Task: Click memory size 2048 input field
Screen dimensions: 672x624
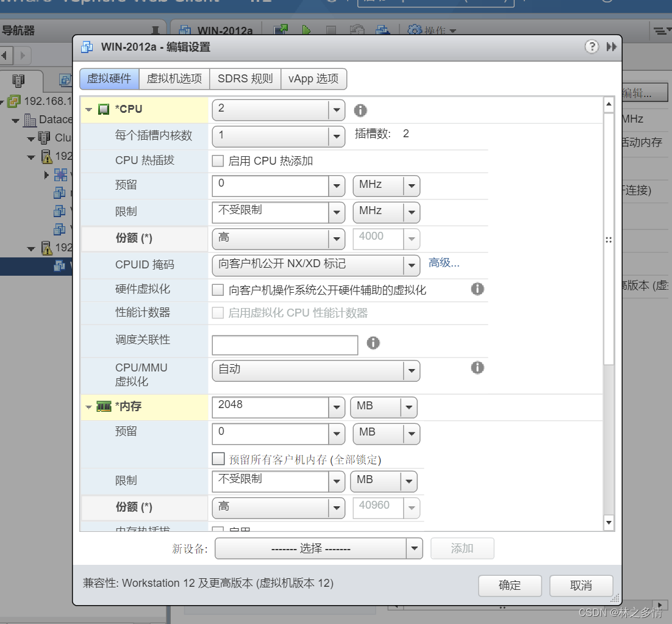Action: tap(270, 407)
